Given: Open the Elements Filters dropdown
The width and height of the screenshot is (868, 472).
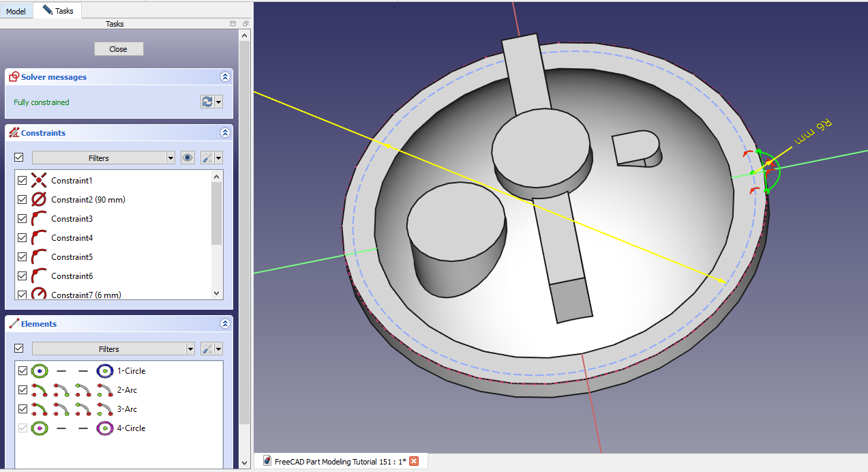Looking at the screenshot, I should click(113, 349).
